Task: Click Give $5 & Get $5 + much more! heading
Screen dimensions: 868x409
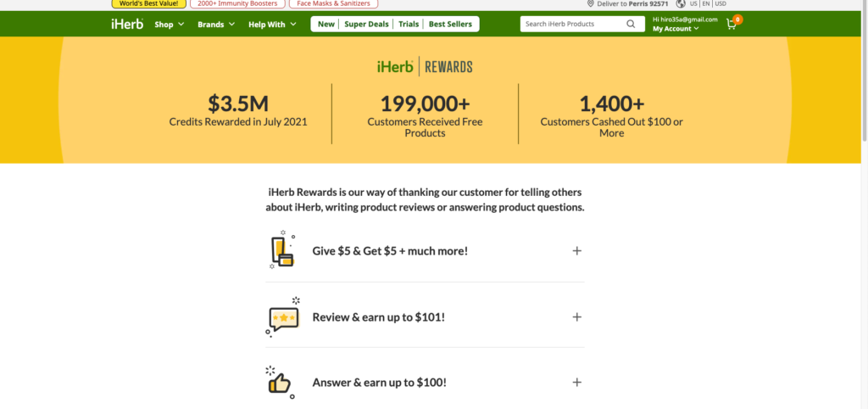Action: [390, 250]
